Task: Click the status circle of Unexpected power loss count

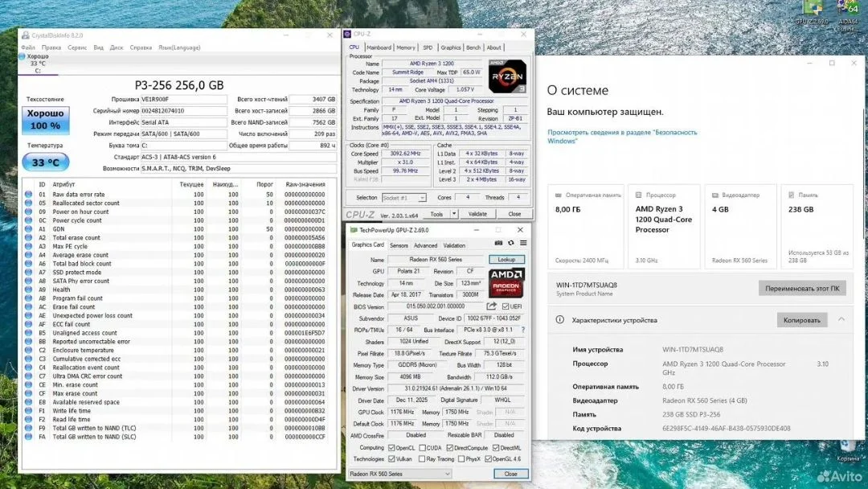Action: click(28, 315)
